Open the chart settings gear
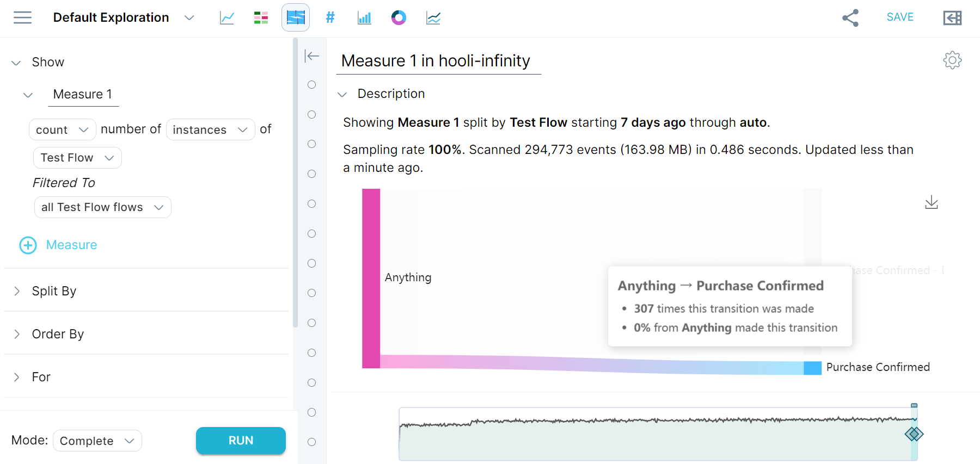The height and width of the screenshot is (464, 980). point(952,60)
